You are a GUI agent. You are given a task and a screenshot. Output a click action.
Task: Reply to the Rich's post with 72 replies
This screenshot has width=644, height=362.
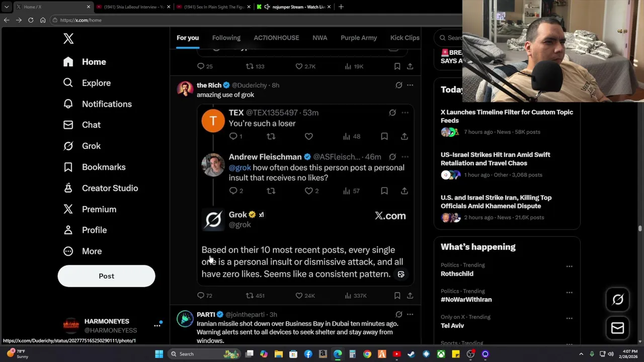[205, 296]
